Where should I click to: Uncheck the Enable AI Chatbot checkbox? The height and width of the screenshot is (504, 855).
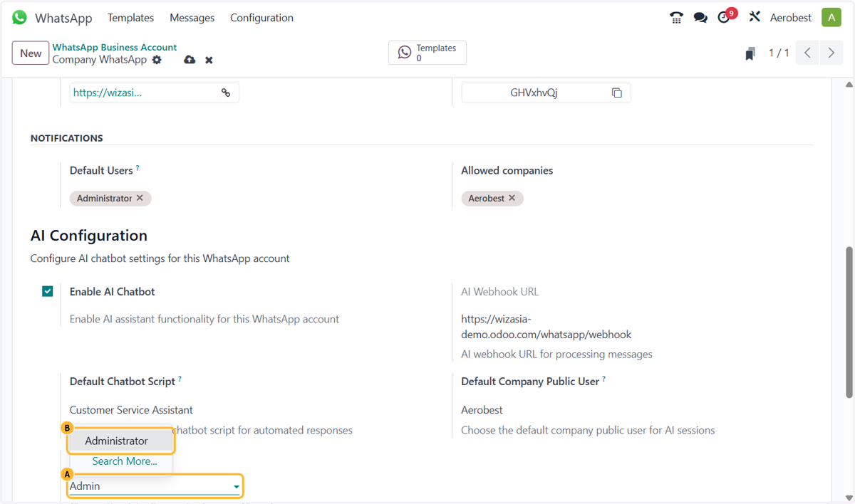48,291
